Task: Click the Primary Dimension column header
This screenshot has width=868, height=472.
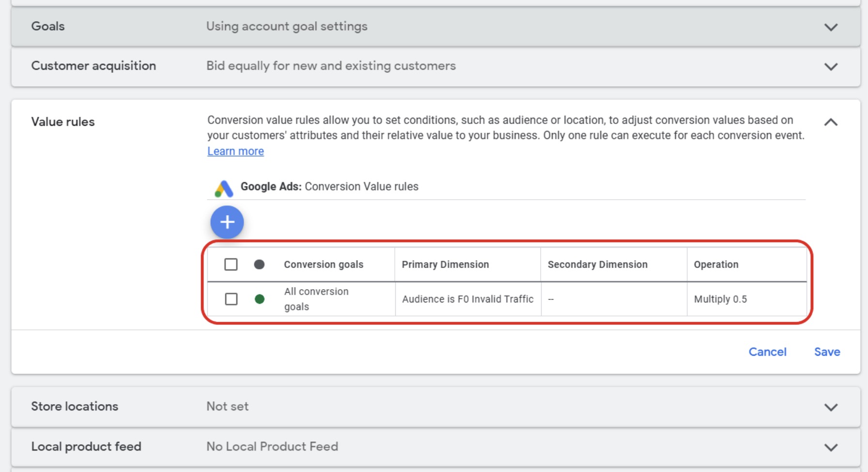Action: [445, 265]
